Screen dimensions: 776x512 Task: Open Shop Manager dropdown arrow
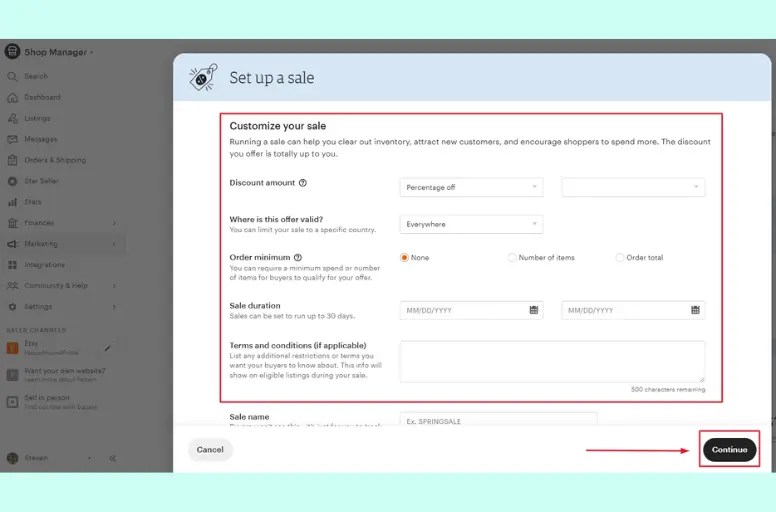pos(92,52)
